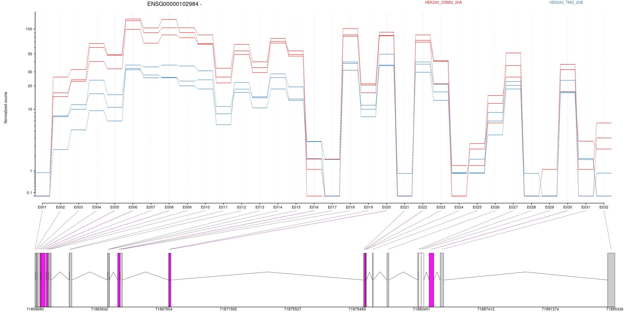
Task: Click genomic coordinate 71895336
Action: [x=615, y=309]
